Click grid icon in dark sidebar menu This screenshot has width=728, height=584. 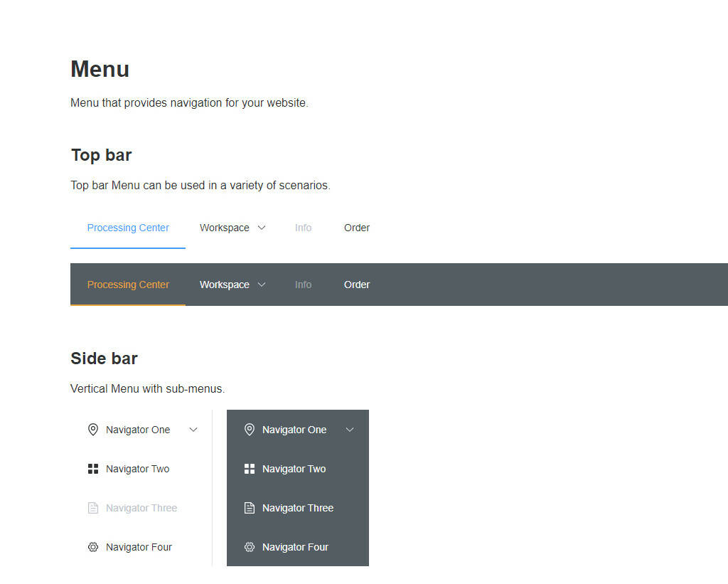pos(249,469)
